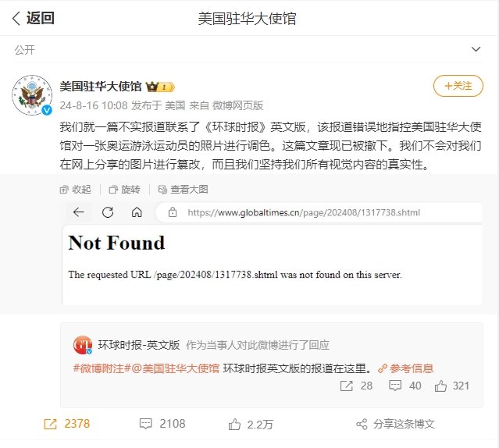Viewport: 499px width, 448px height.
Task: Click the Global Times GT avatar
Action: 83,345
